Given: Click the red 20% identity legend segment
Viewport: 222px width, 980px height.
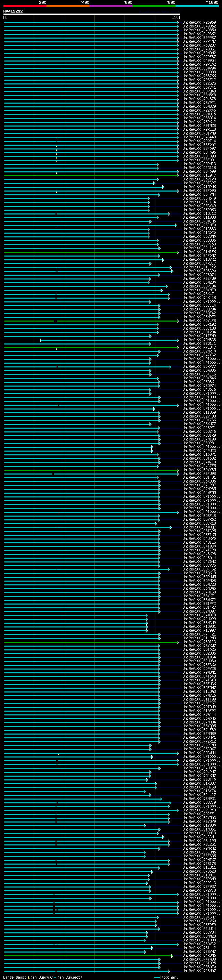Looking at the screenshot, I should [x=25, y=6].
